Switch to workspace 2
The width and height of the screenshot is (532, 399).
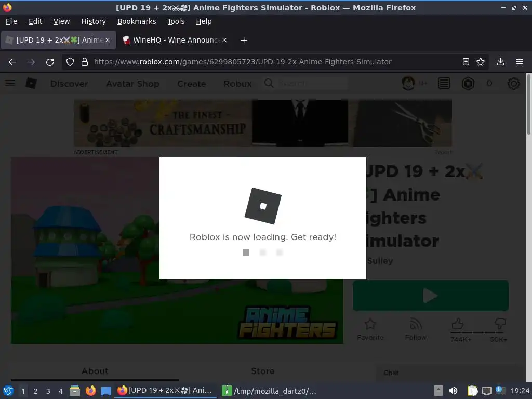[x=36, y=391]
